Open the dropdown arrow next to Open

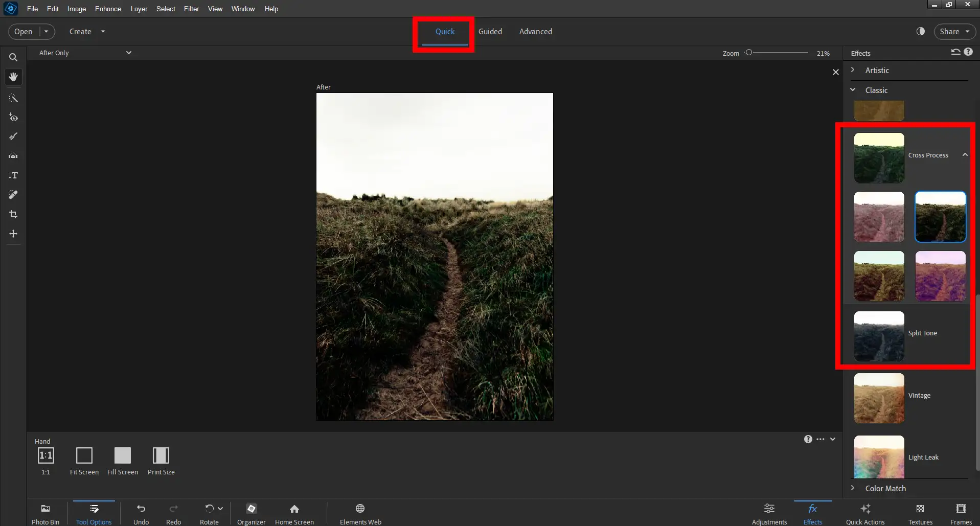[x=47, y=32]
